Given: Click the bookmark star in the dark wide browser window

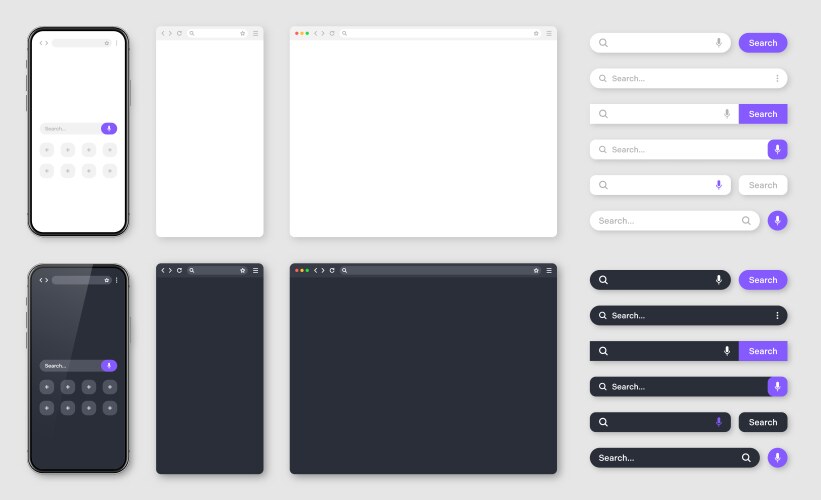Looking at the screenshot, I should click(x=536, y=270).
